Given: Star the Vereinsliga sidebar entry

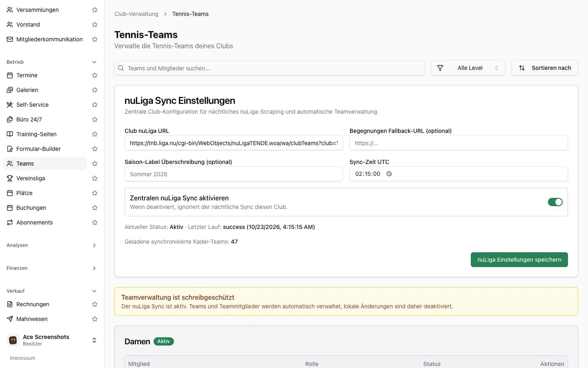Looking at the screenshot, I should click(95, 178).
